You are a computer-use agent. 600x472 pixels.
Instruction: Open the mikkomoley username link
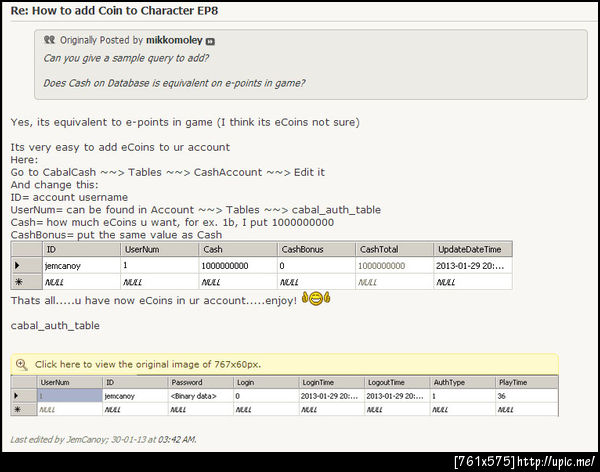coord(174,40)
